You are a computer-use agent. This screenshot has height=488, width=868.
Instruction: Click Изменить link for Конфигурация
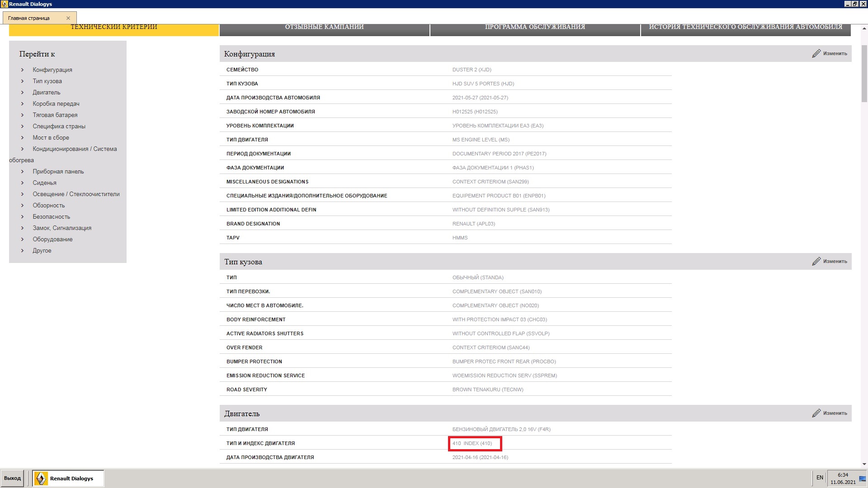point(835,53)
